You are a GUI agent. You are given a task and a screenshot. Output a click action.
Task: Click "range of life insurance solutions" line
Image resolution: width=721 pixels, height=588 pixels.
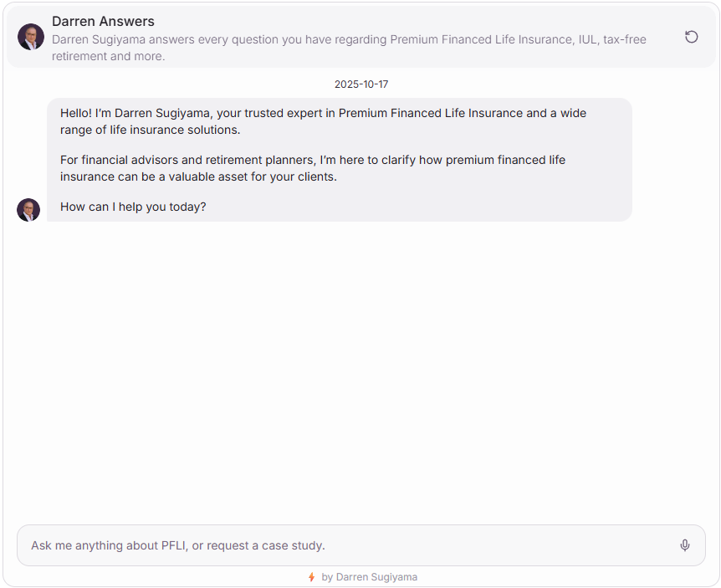tap(150, 130)
